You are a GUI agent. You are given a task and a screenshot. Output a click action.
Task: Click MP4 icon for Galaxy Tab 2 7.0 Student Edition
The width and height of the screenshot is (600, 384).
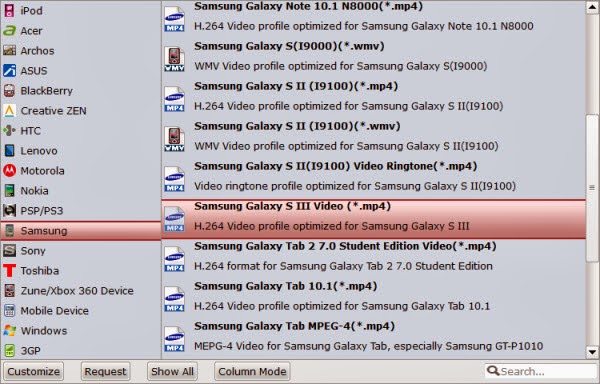pos(174,259)
